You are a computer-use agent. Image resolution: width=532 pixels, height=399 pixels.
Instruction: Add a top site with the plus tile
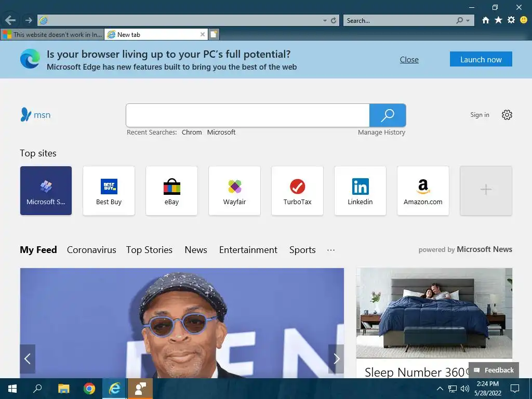tap(486, 191)
